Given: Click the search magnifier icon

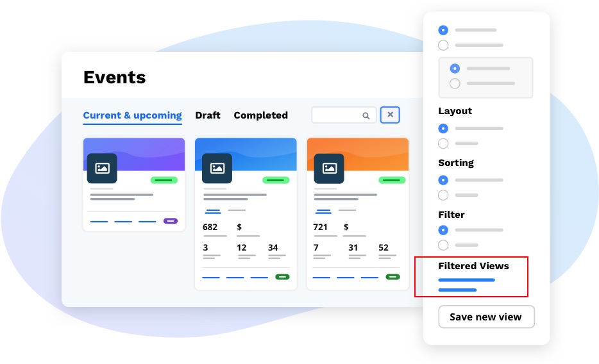Looking at the screenshot, I should point(366,116).
